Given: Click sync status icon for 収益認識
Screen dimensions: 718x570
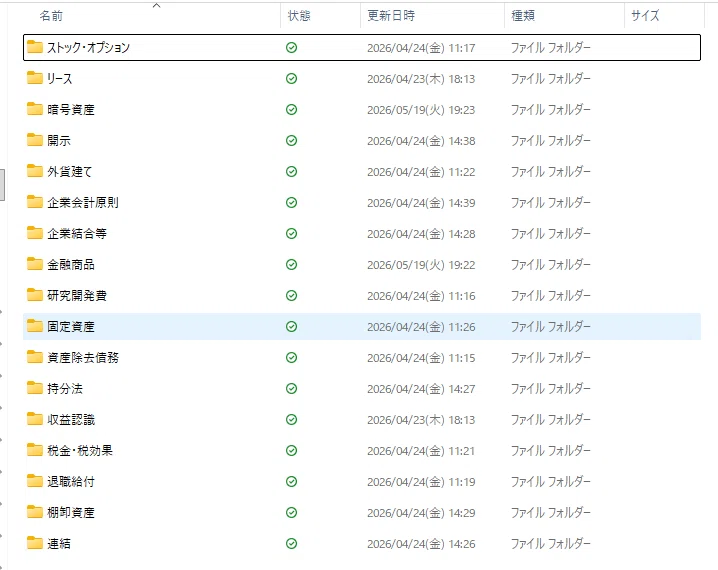Looking at the screenshot, I should [291, 419].
